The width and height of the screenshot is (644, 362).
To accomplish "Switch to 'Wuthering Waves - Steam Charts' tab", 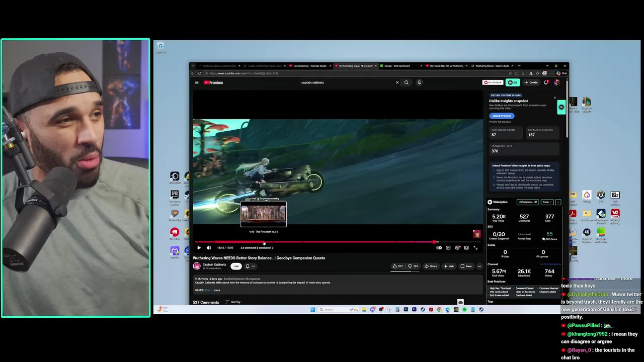I will pyautogui.click(x=492, y=66).
